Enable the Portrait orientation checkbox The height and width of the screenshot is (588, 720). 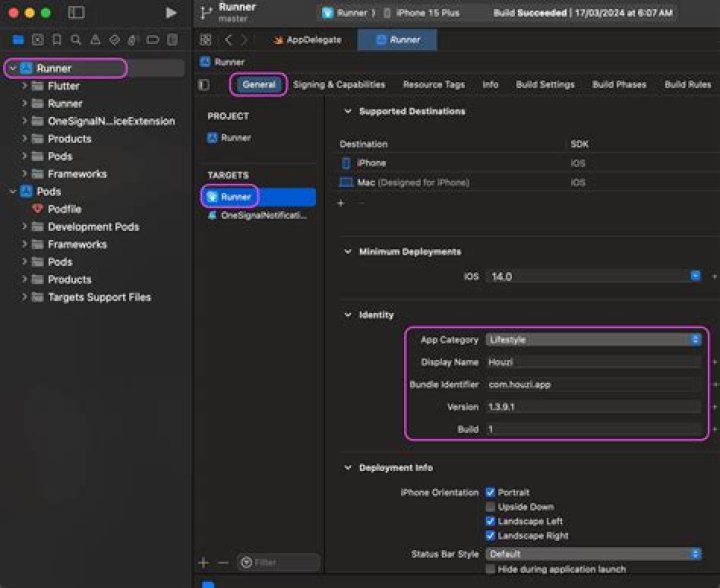click(x=490, y=492)
